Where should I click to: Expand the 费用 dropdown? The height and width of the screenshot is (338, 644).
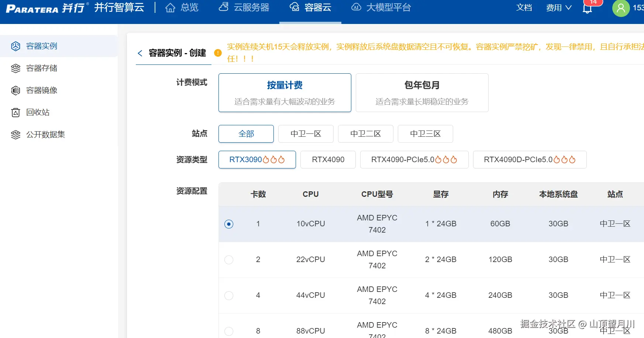559,8
